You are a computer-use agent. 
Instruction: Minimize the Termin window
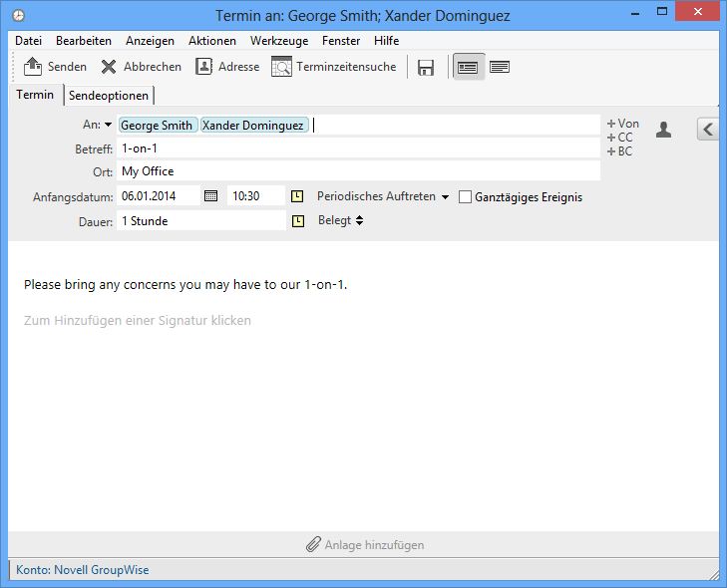[635, 13]
